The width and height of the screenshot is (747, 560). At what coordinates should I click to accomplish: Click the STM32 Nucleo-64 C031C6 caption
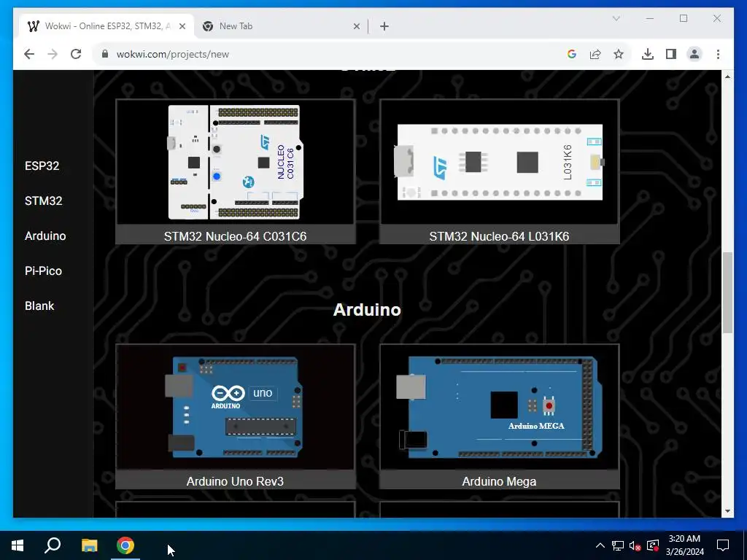click(236, 236)
